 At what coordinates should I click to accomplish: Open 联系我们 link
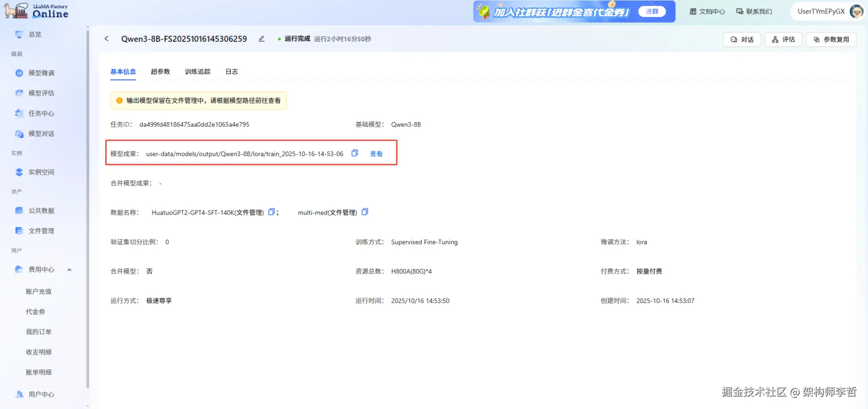pos(754,12)
